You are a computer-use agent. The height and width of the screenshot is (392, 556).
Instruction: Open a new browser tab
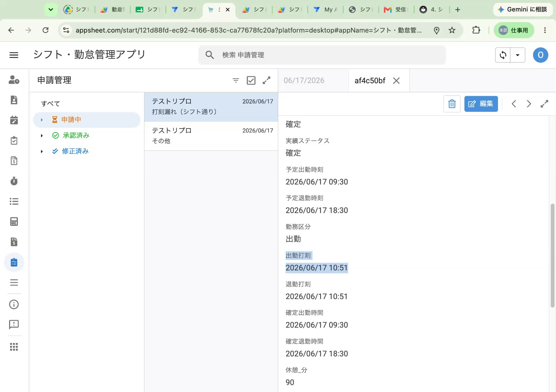point(458,10)
